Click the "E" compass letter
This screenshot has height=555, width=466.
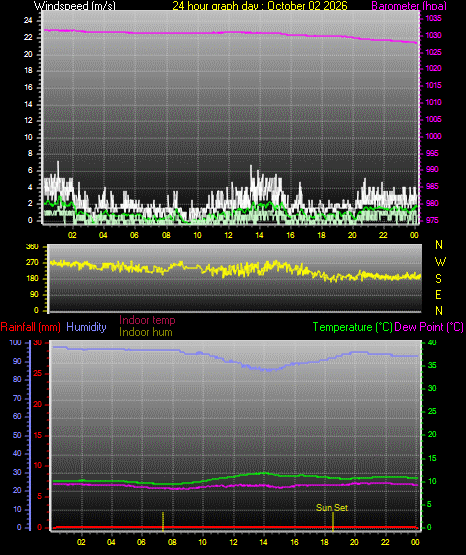pos(438,294)
